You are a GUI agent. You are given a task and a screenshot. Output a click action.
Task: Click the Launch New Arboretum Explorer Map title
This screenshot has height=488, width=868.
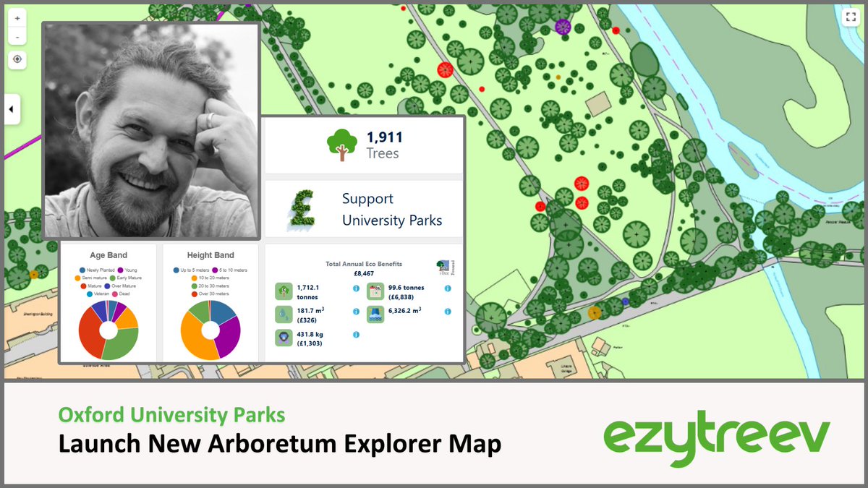point(279,444)
